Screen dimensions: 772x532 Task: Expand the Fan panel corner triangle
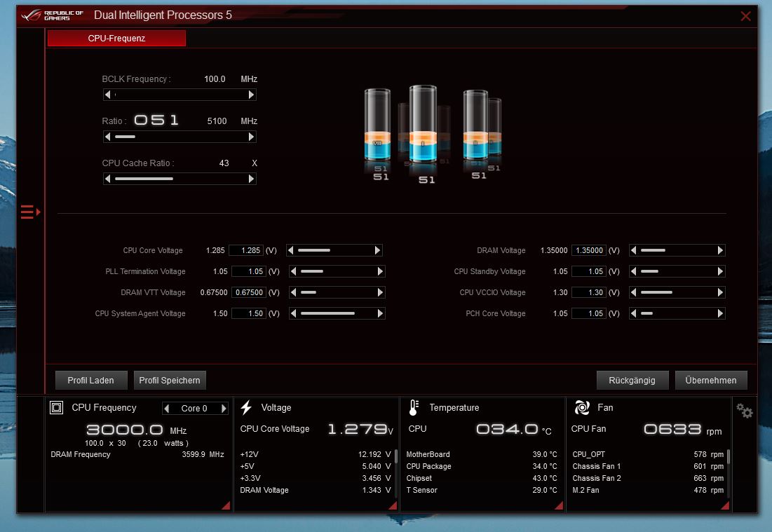[x=725, y=505]
